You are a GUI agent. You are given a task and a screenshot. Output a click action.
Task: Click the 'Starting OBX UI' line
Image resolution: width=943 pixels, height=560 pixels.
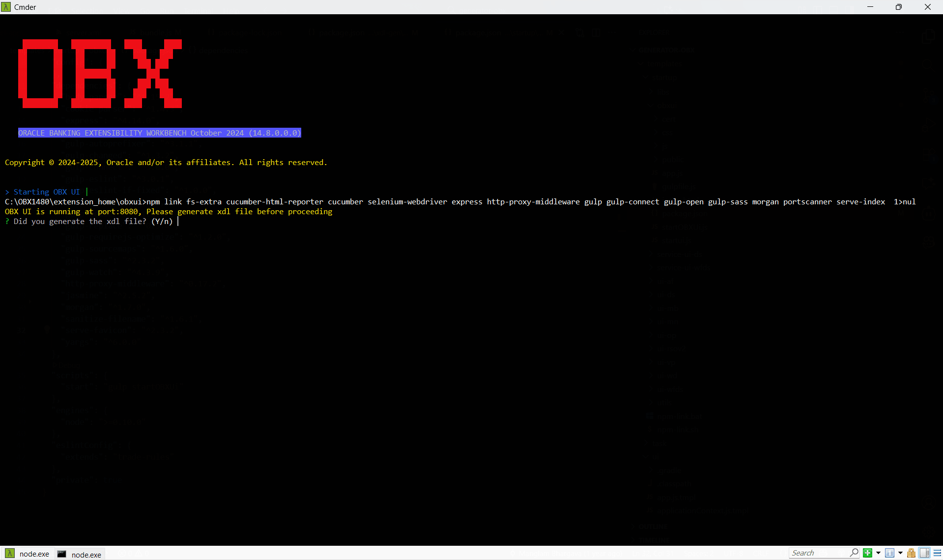point(42,192)
